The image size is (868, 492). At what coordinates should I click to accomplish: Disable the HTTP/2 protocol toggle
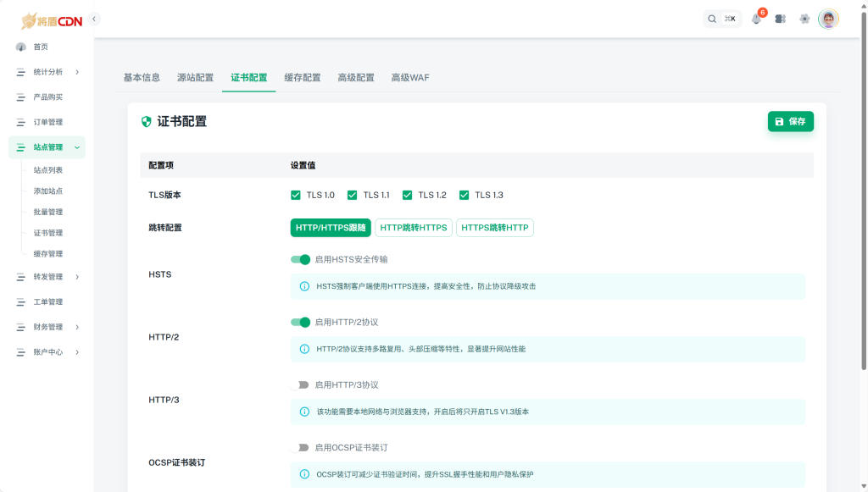[301, 322]
